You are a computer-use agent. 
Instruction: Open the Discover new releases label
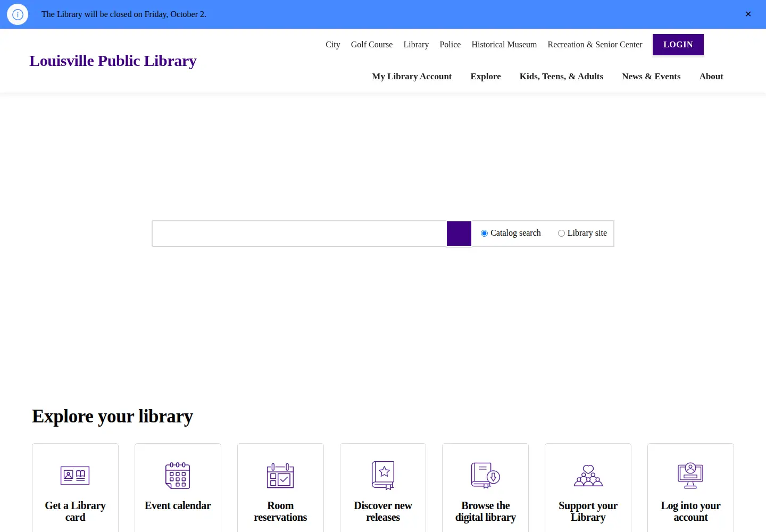383,511
